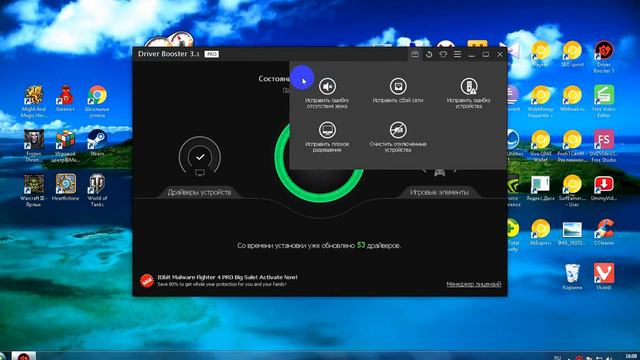The image size is (640, 360).
Task: Switch to Игровые элементы section
Action: pyautogui.click(x=439, y=192)
